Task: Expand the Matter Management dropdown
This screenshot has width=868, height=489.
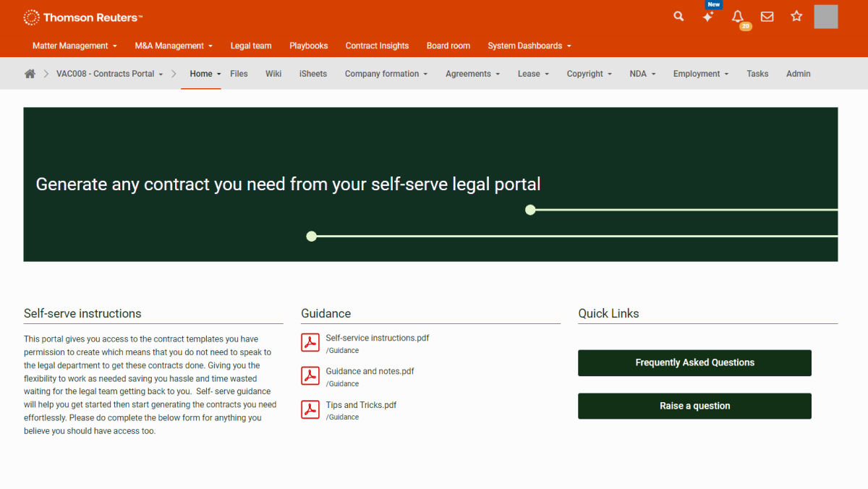Action: 75,46
